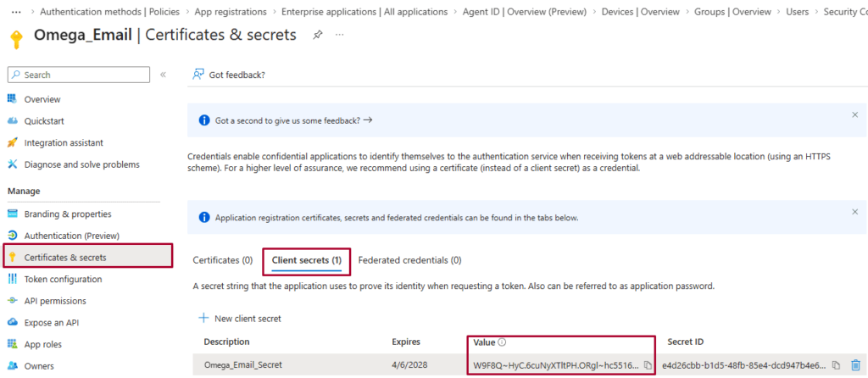868x378 pixels.
Task: Click the Search input field
Action: coord(79,75)
